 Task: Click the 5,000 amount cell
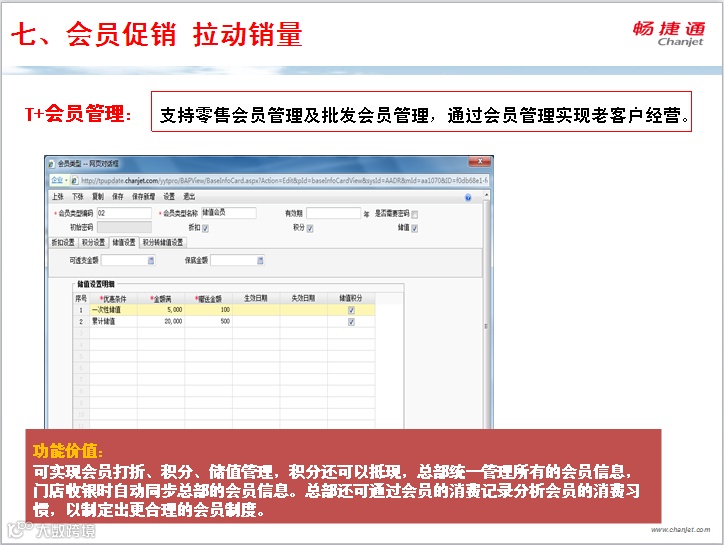pos(161,310)
